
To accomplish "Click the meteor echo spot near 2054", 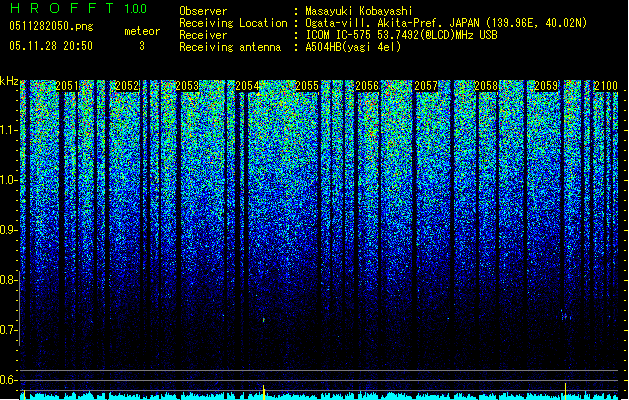I will pos(264,320).
